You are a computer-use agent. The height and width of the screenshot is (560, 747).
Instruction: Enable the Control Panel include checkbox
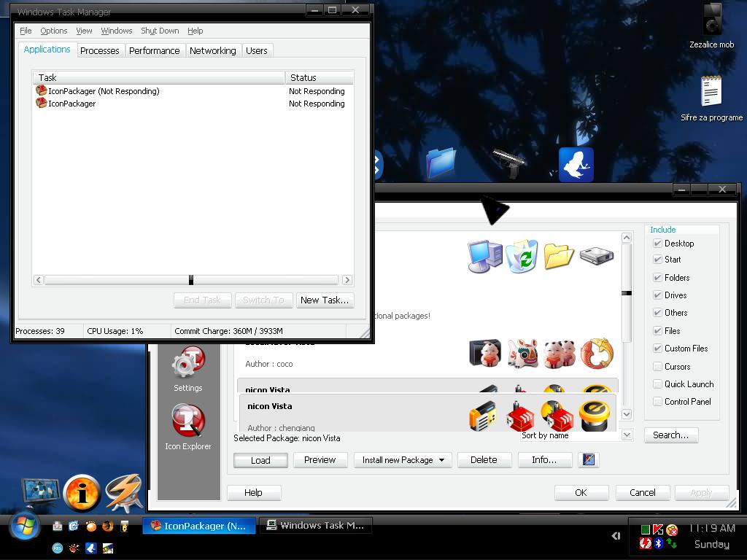(657, 402)
